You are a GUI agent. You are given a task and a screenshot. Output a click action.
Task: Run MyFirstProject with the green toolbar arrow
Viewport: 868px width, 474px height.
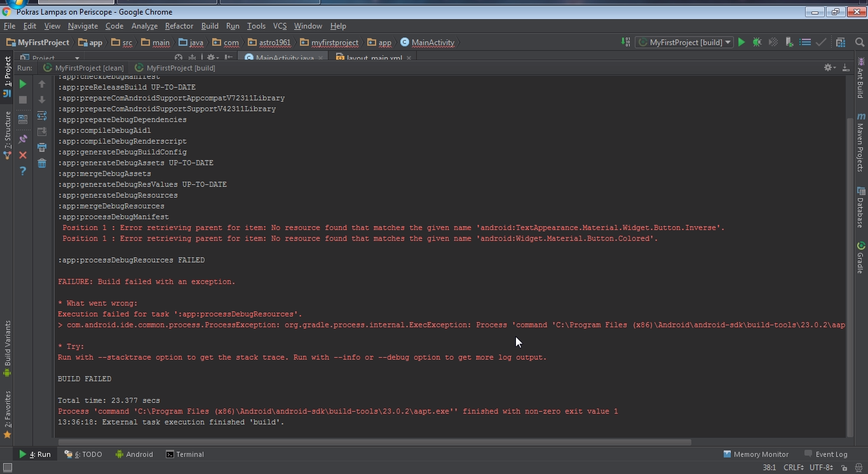(742, 42)
